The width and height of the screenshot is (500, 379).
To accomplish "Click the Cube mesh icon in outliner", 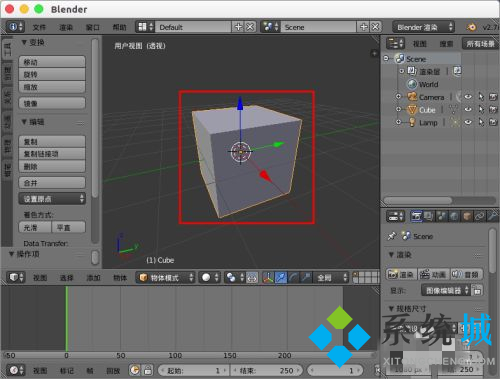I will click(x=412, y=109).
